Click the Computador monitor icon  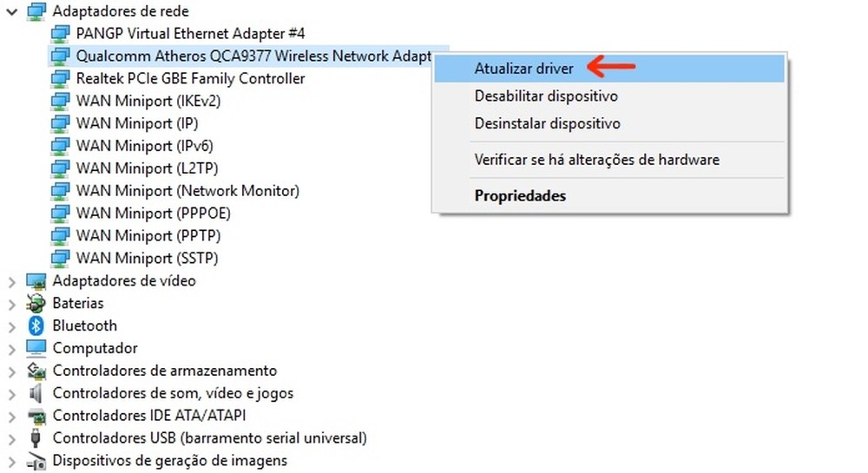coord(36,348)
